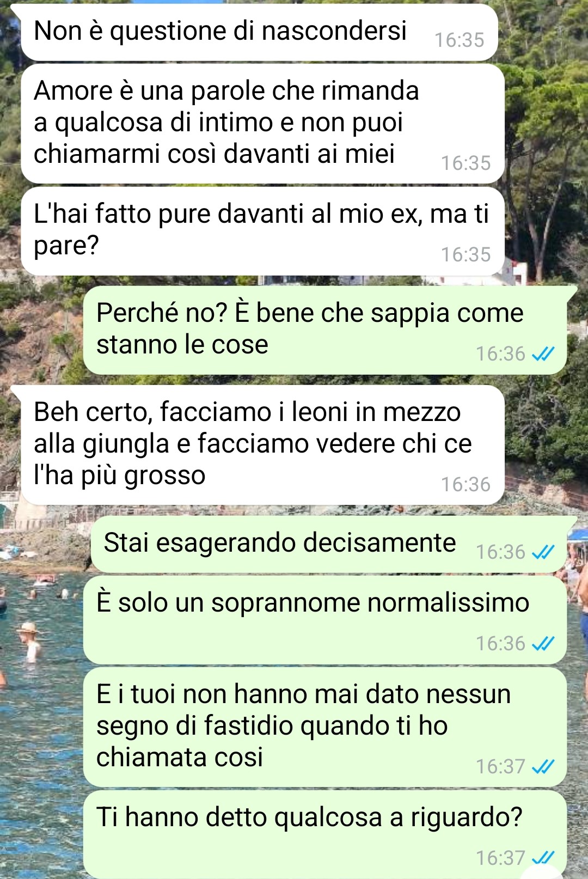Click the 16:36 timestamp on the 'leoni' message

[x=465, y=485]
